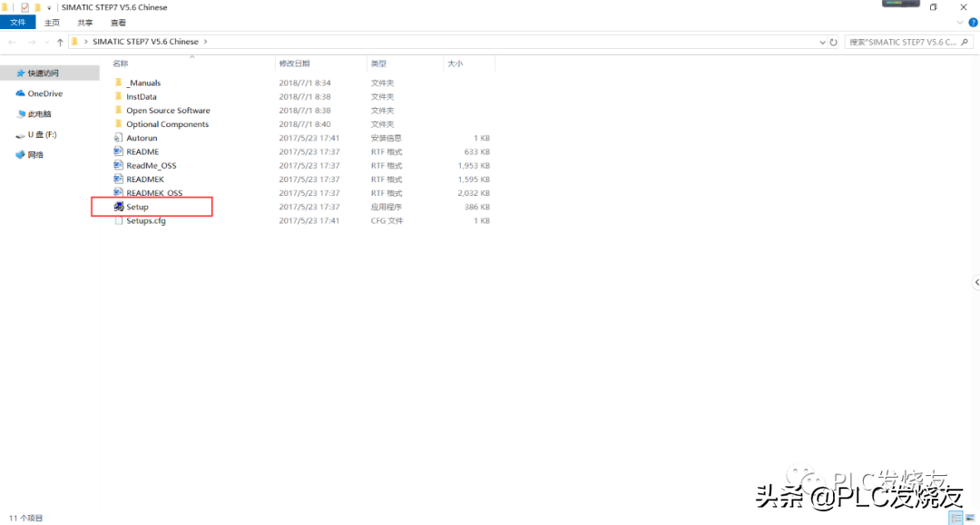Open the 查看 ribbon tab
Image resolution: width=980 pixels, height=525 pixels.
click(x=119, y=23)
